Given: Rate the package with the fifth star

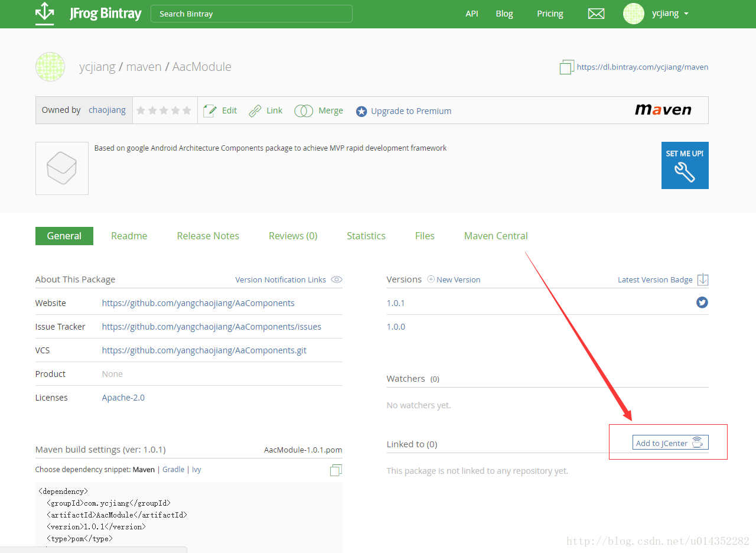Looking at the screenshot, I should (x=187, y=110).
